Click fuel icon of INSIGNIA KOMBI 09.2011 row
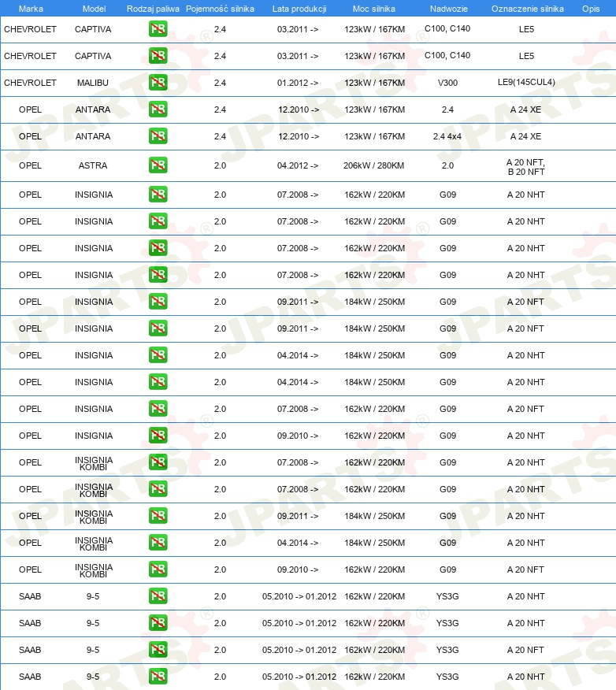This screenshot has width=616, height=690. 158,515
